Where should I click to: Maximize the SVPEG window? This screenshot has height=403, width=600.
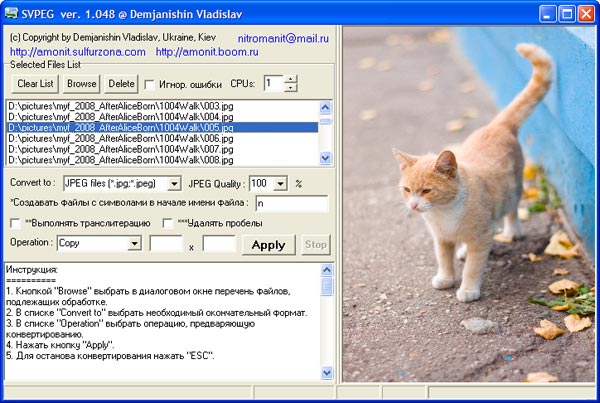pos(567,14)
